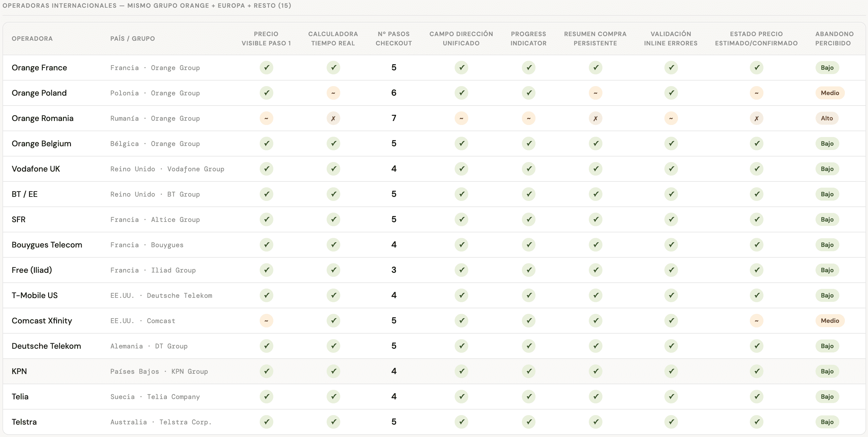Viewport: 868px width, 437px height.
Task: Click Orange Romania's checkout steps value 7
Action: coord(394,118)
